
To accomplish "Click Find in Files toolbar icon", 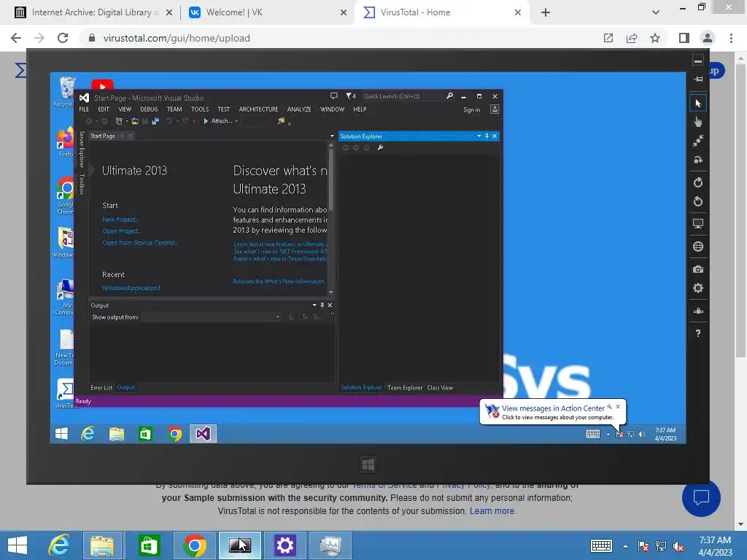I will click(x=281, y=121).
